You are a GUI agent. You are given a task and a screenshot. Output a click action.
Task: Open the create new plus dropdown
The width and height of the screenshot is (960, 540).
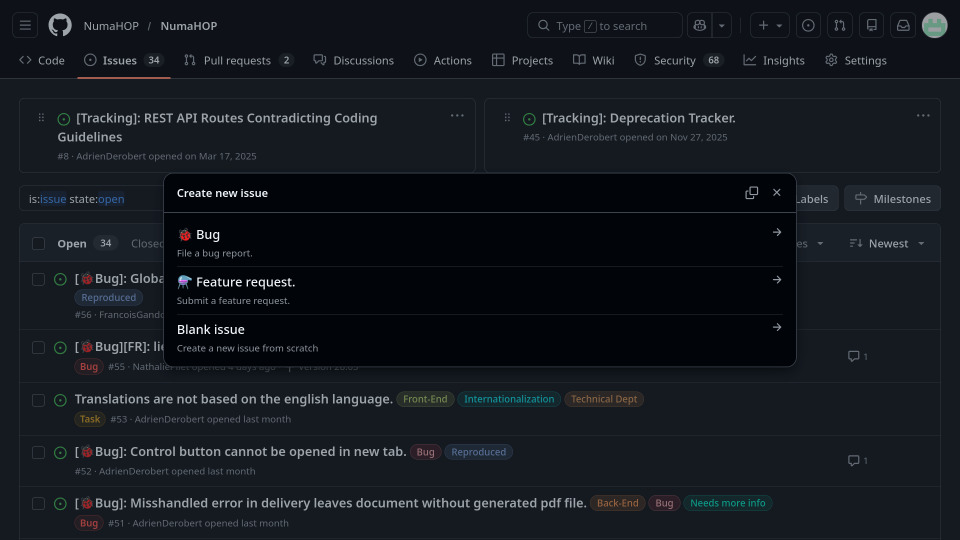pos(771,25)
